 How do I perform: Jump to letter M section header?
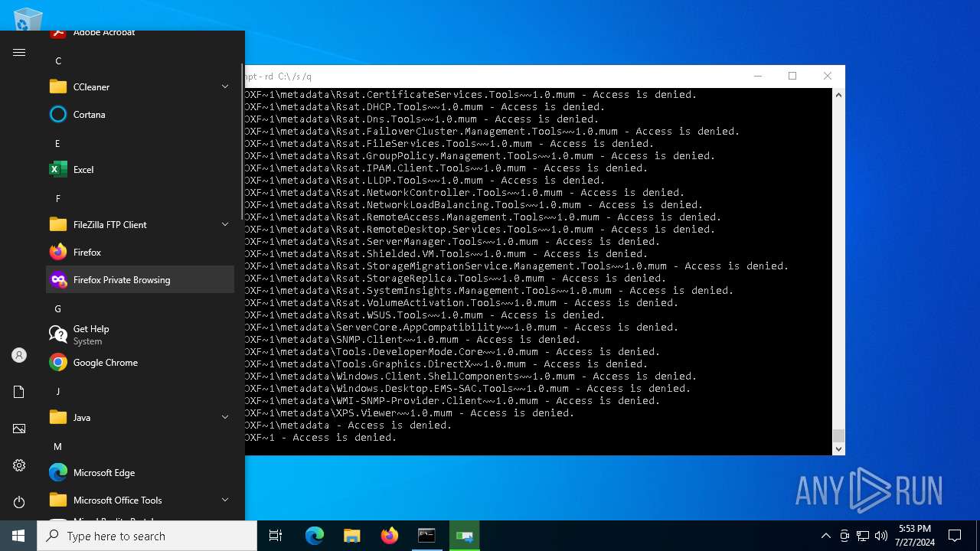(x=57, y=447)
